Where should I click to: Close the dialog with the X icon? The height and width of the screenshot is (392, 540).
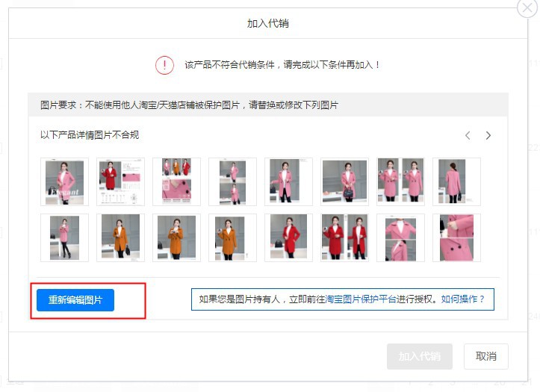point(527,7)
